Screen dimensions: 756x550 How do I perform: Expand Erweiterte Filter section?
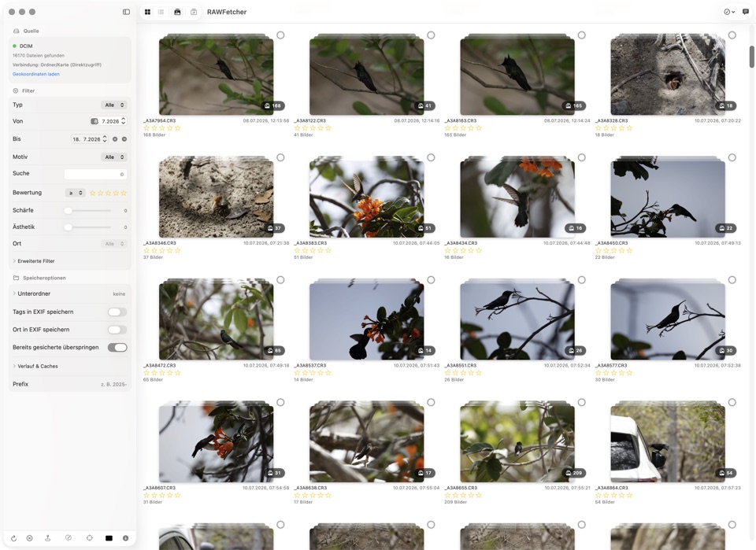coord(34,261)
